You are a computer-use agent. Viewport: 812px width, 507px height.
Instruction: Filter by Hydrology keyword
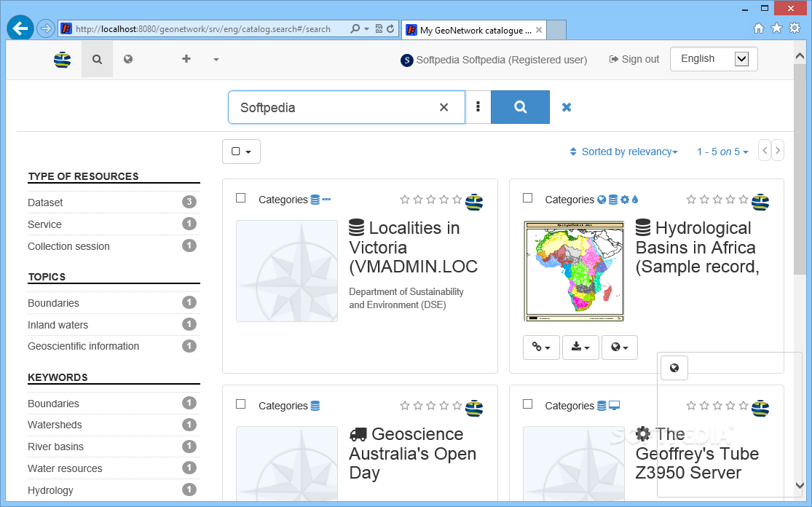[113, 490]
